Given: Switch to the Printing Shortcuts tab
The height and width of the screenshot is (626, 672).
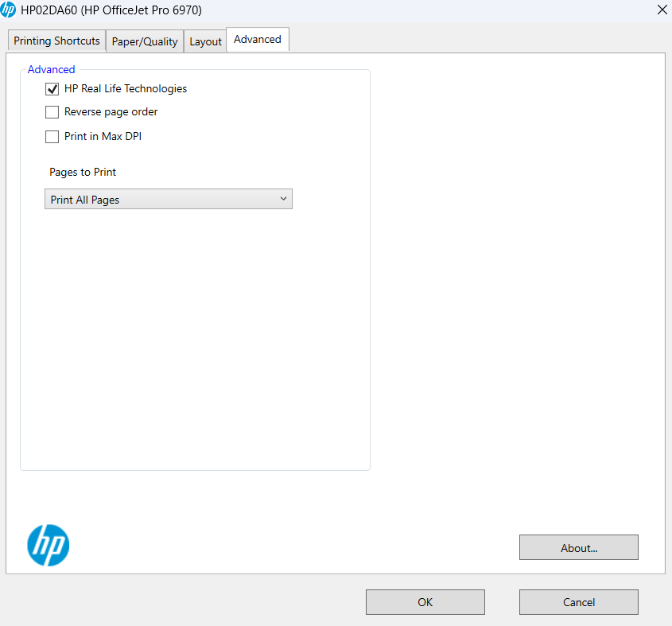Looking at the screenshot, I should click(x=56, y=41).
